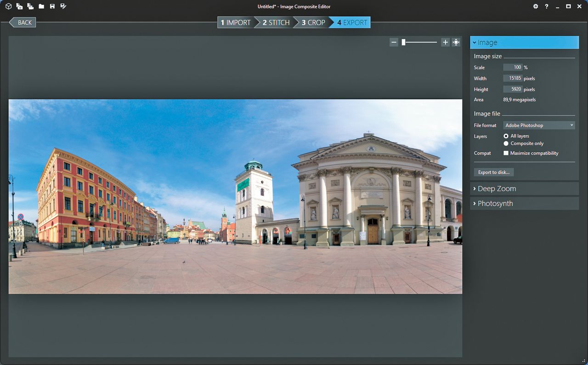This screenshot has width=588, height=365.
Task: Zoom in with the plus button
Action: [445, 42]
